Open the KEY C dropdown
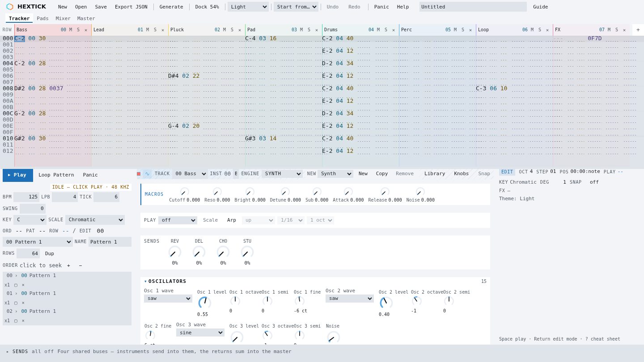 pyautogui.click(x=30, y=220)
